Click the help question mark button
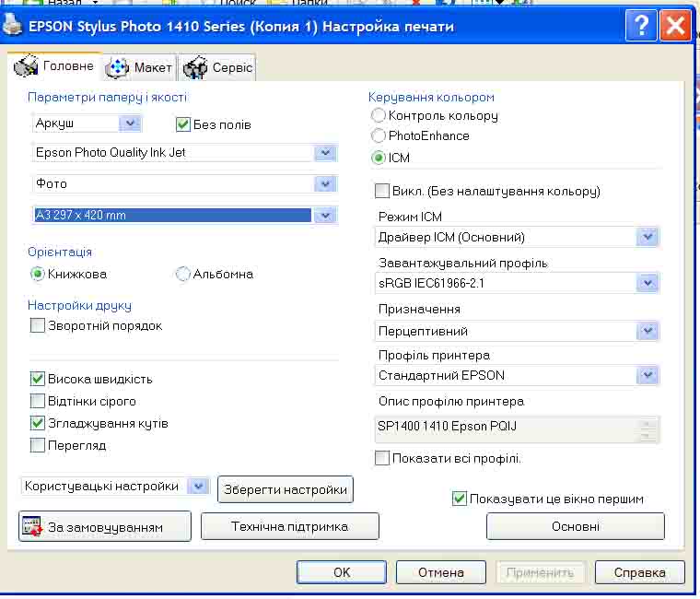The width and height of the screenshot is (700, 599). (x=641, y=26)
